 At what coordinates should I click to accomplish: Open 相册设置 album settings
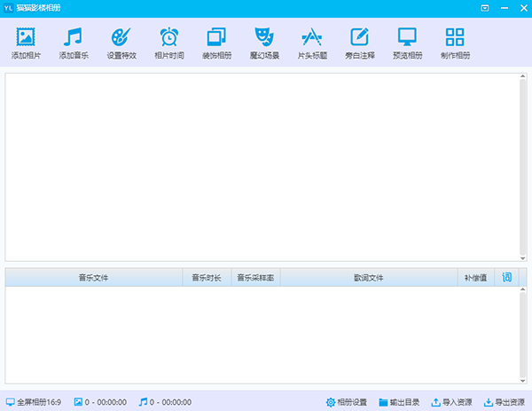(x=347, y=402)
